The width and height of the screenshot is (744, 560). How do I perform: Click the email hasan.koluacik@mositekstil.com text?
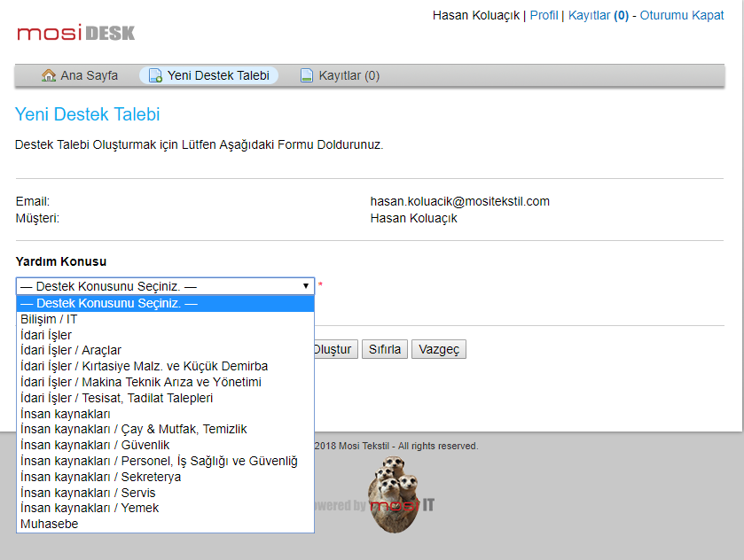click(459, 201)
